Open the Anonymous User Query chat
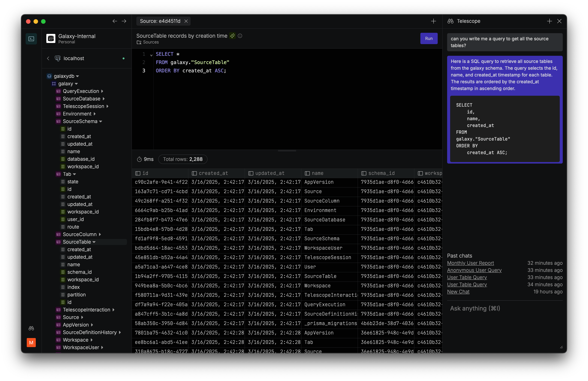 (x=474, y=270)
